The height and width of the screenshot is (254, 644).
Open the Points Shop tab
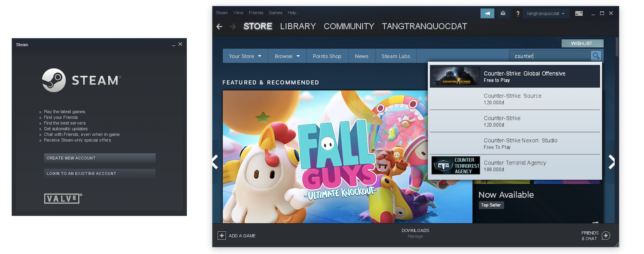point(327,56)
